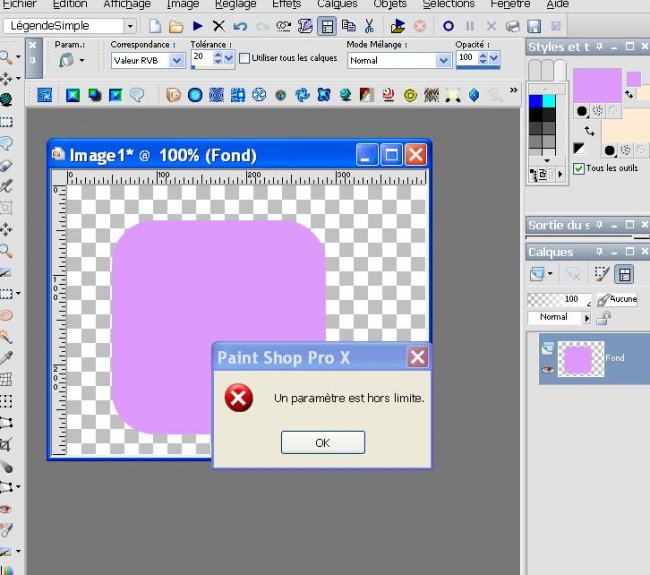Click the new blank document icon
Screen dimensions: 650x575
coord(155,26)
